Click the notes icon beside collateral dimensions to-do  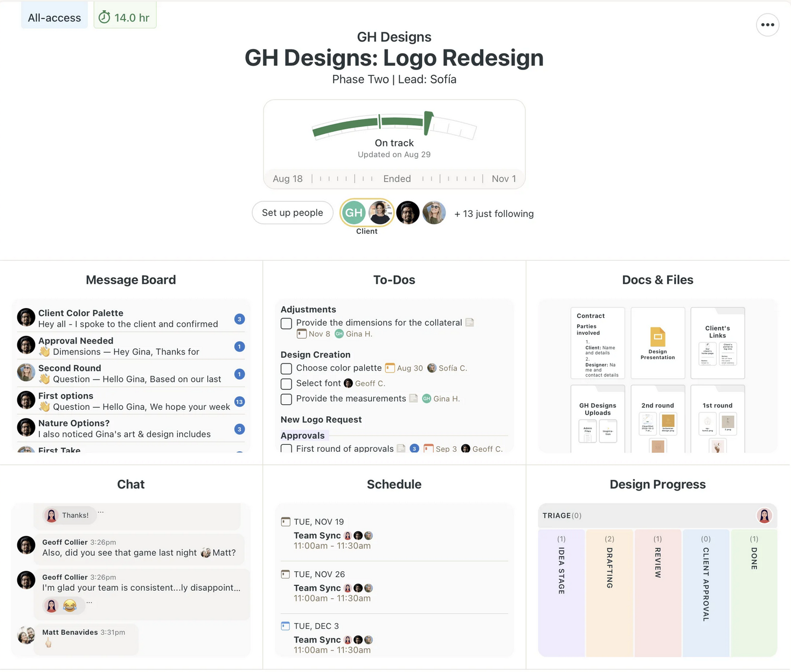click(469, 323)
